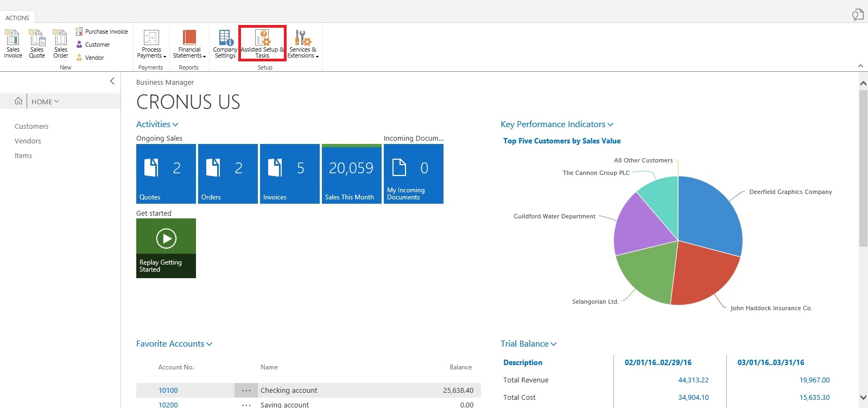Open account number 10100 link

click(x=168, y=391)
